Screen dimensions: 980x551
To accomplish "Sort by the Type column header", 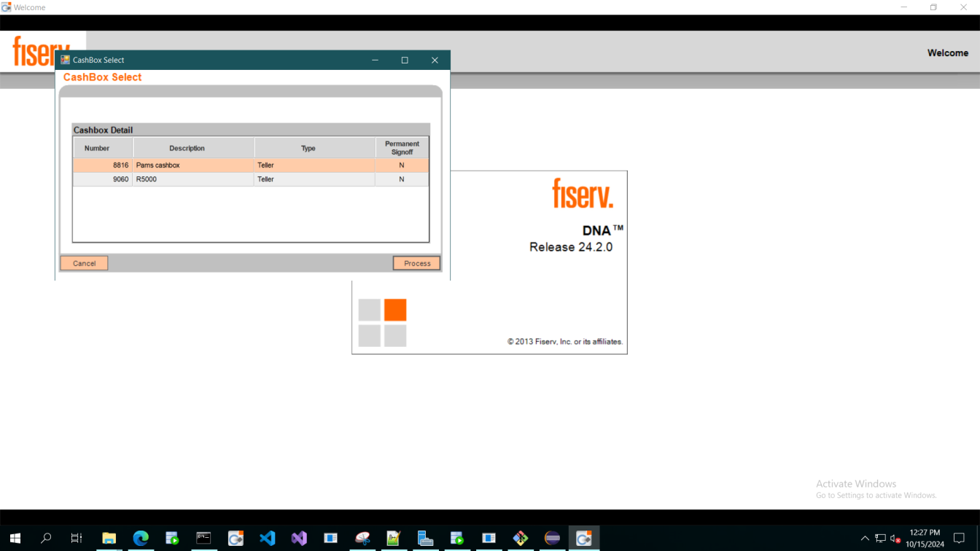I will tap(315, 148).
